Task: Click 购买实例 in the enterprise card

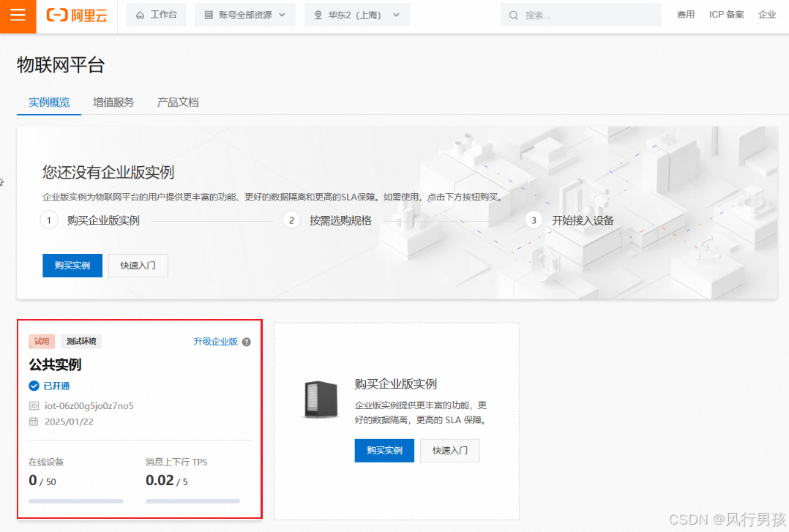Action: click(384, 451)
